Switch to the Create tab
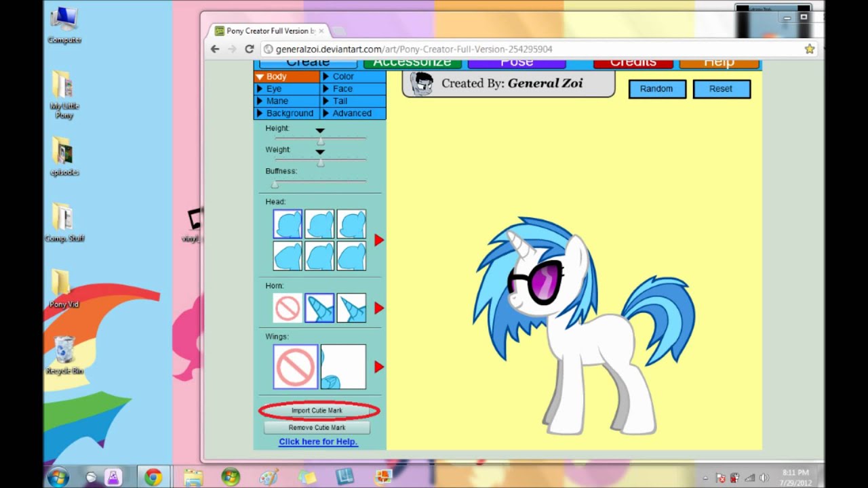This screenshot has height=488, width=868. 308,63
